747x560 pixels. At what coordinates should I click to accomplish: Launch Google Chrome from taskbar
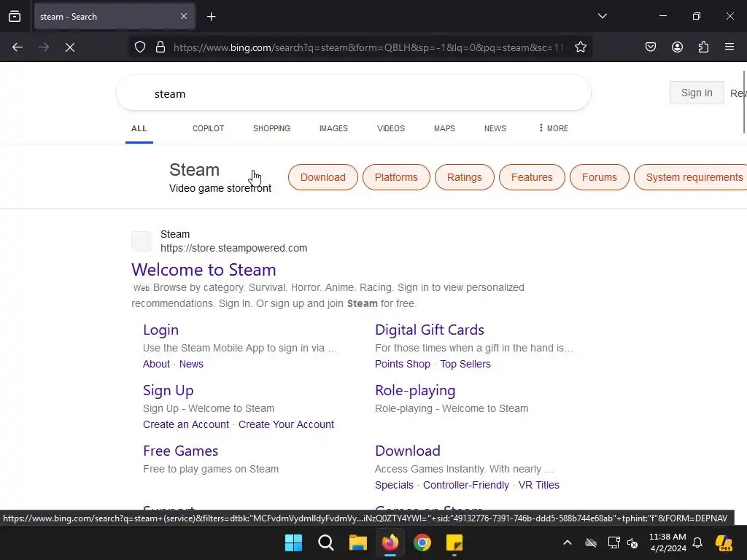(x=422, y=542)
